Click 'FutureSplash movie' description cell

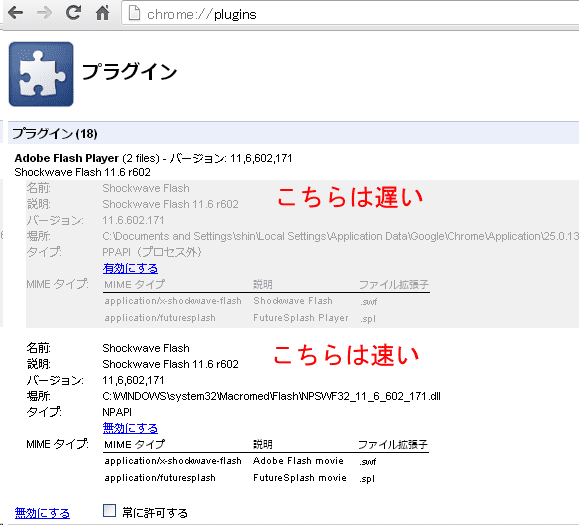coord(300,478)
